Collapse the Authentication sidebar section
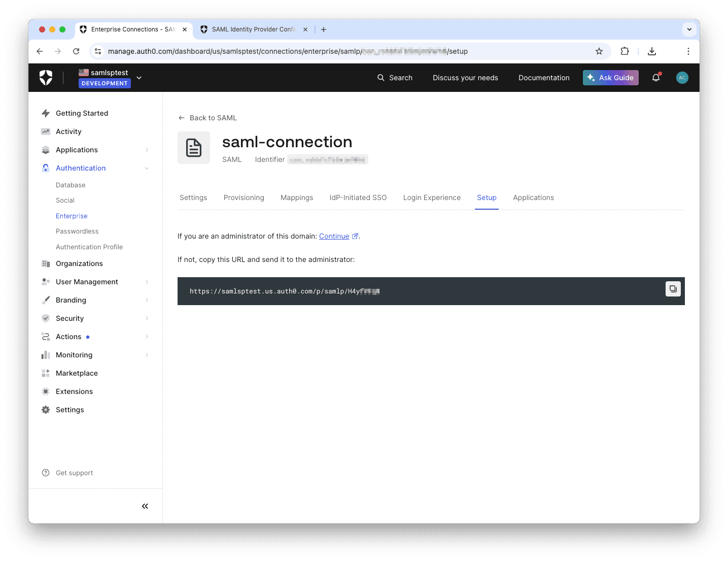 [x=147, y=168]
